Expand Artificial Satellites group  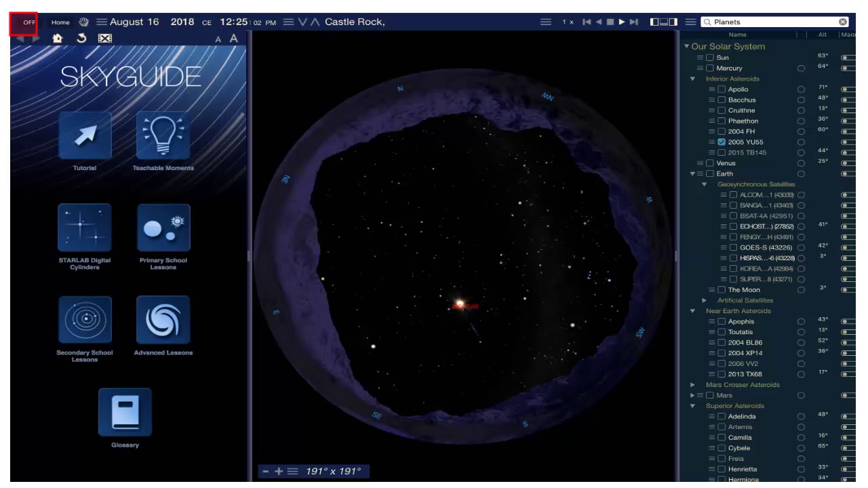click(704, 300)
